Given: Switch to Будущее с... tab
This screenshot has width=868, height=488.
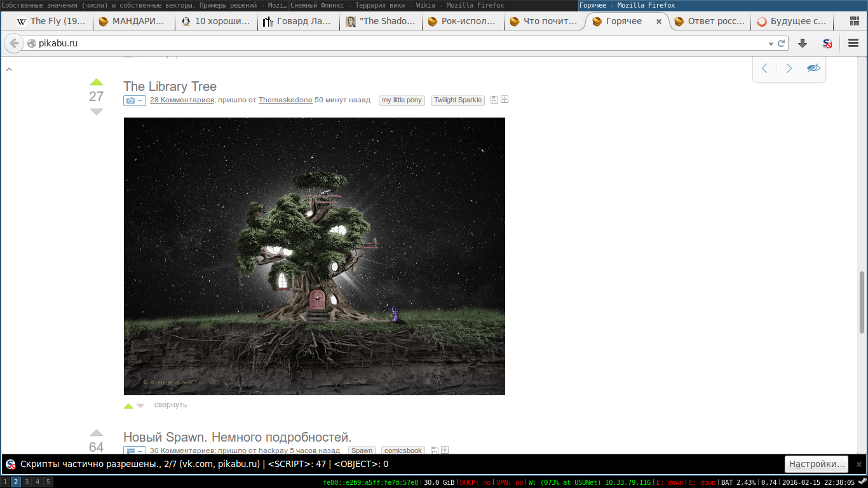Looking at the screenshot, I should pos(792,21).
